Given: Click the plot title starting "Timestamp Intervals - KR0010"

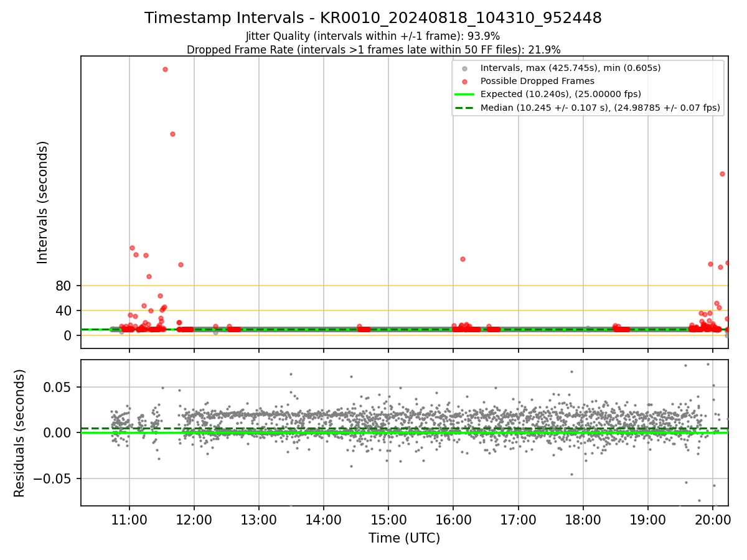Looking at the screenshot, I should point(373,18).
